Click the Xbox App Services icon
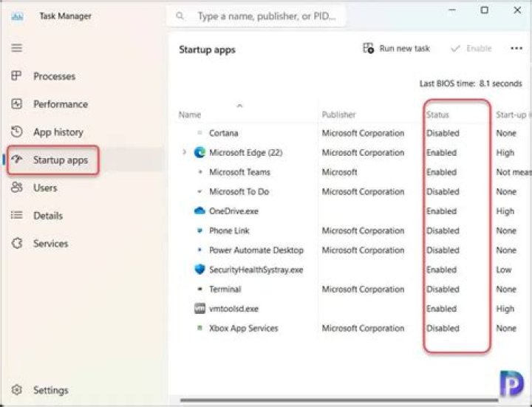532x407 pixels. point(199,328)
